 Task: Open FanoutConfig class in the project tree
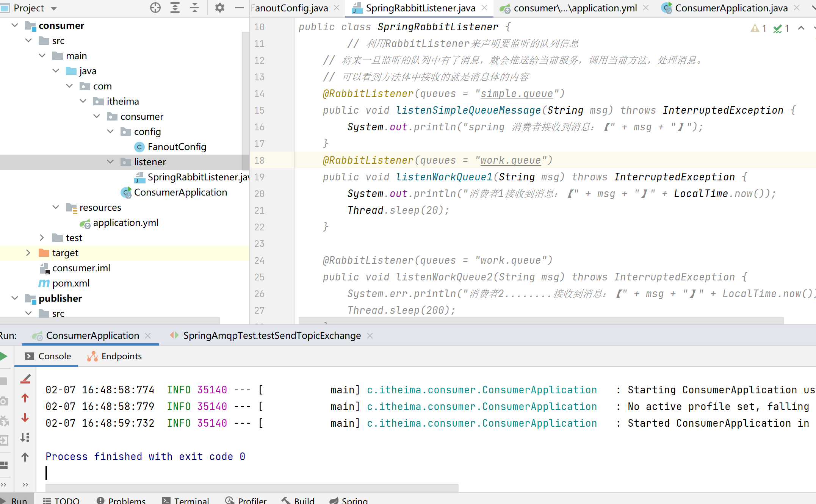177,147
